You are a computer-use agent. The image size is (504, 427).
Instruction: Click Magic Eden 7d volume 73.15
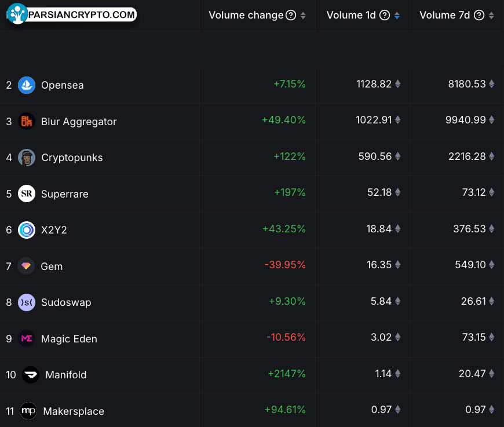[x=474, y=337]
